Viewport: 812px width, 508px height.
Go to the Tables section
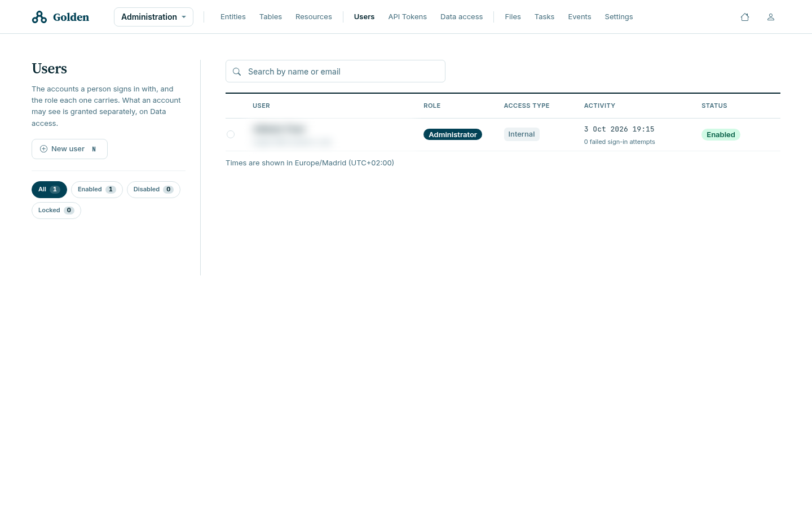click(271, 17)
